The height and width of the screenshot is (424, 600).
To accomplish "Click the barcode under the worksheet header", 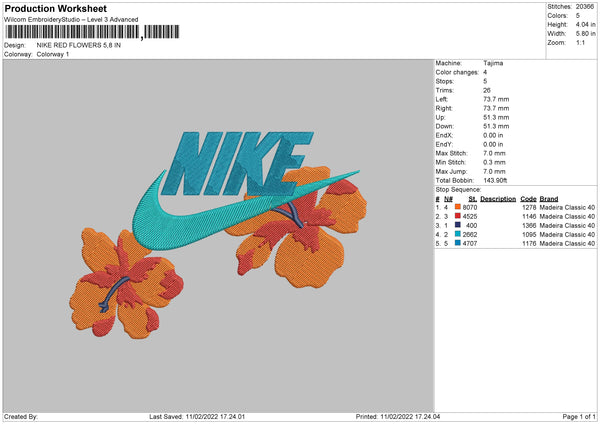I will coord(92,32).
